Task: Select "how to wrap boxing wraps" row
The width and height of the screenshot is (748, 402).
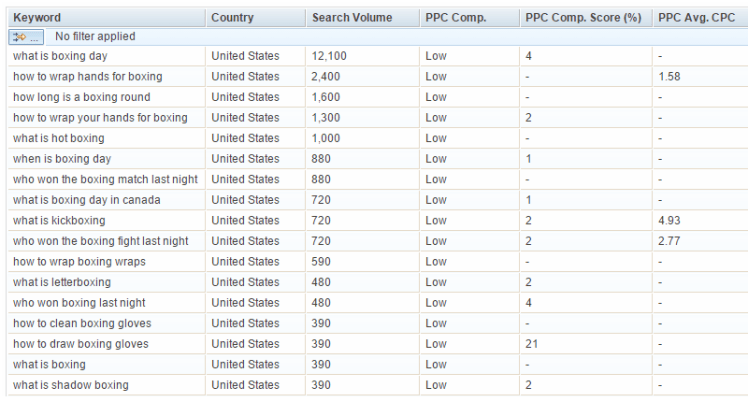Action: (79, 261)
